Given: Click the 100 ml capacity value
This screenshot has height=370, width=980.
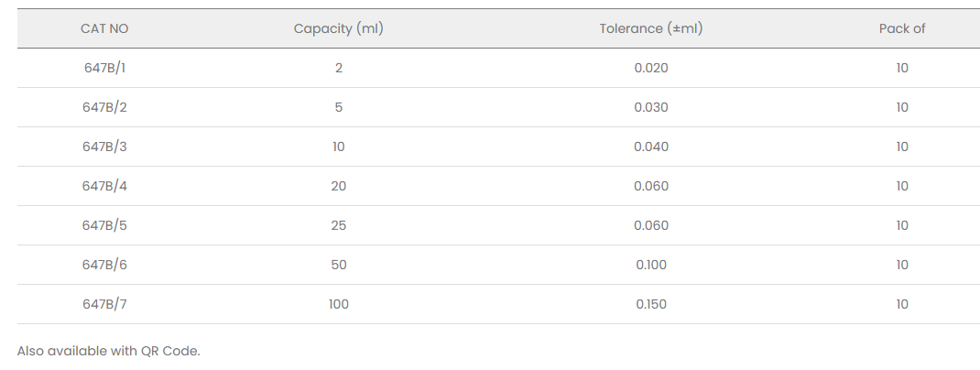Looking at the screenshot, I should [x=339, y=304].
